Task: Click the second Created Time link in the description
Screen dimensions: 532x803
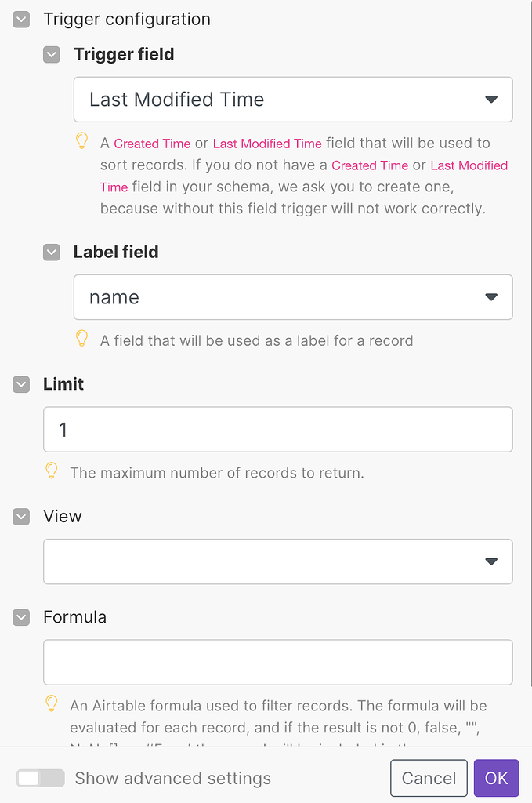Action: [369, 165]
